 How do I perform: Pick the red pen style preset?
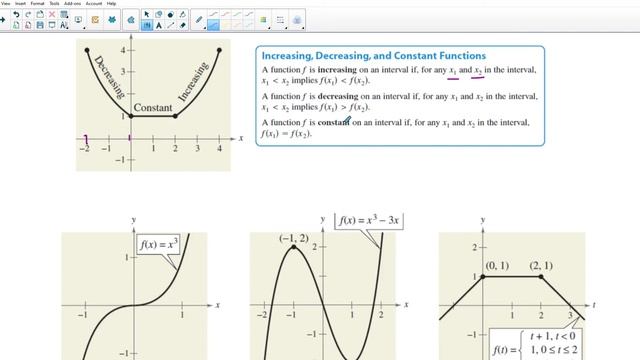[x=225, y=14]
